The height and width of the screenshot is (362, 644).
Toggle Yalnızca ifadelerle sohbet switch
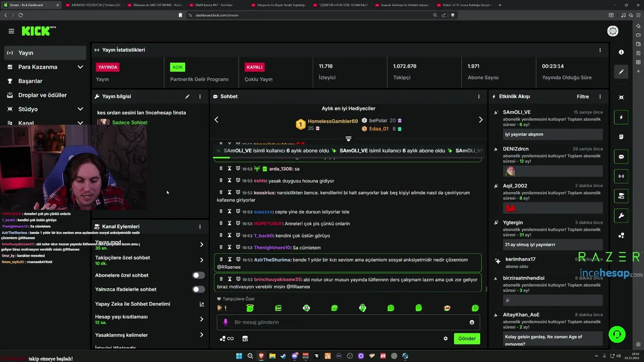pyautogui.click(x=199, y=290)
